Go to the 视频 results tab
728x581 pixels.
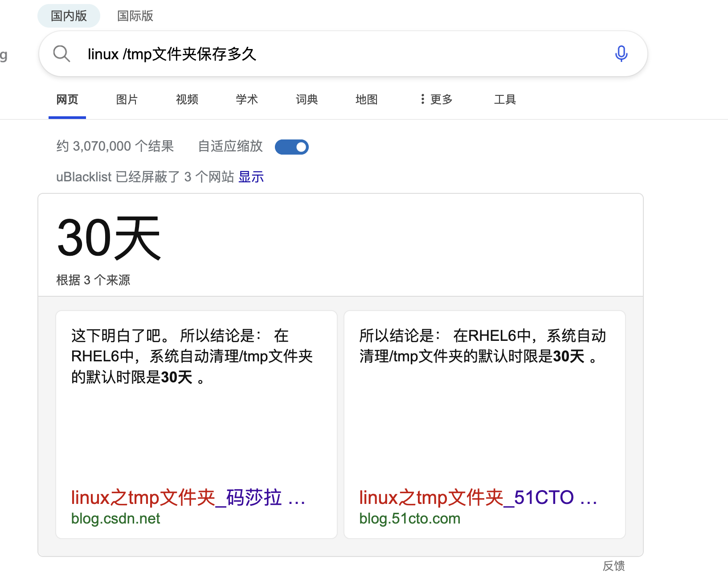187,99
